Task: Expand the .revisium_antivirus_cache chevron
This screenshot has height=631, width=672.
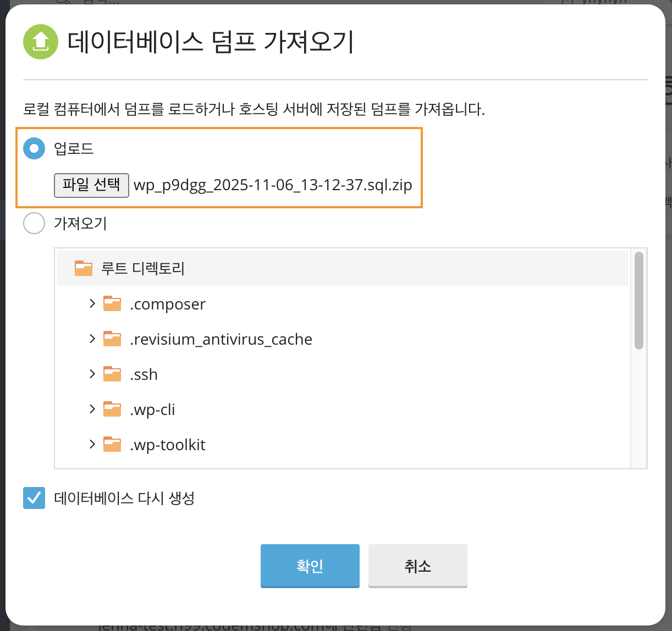Action: pos(92,339)
